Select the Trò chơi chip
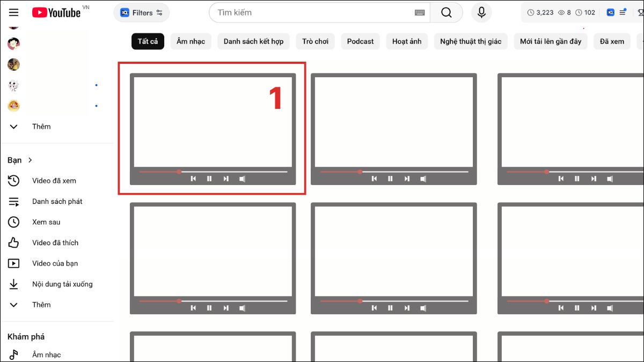644x362 pixels. [x=315, y=41]
